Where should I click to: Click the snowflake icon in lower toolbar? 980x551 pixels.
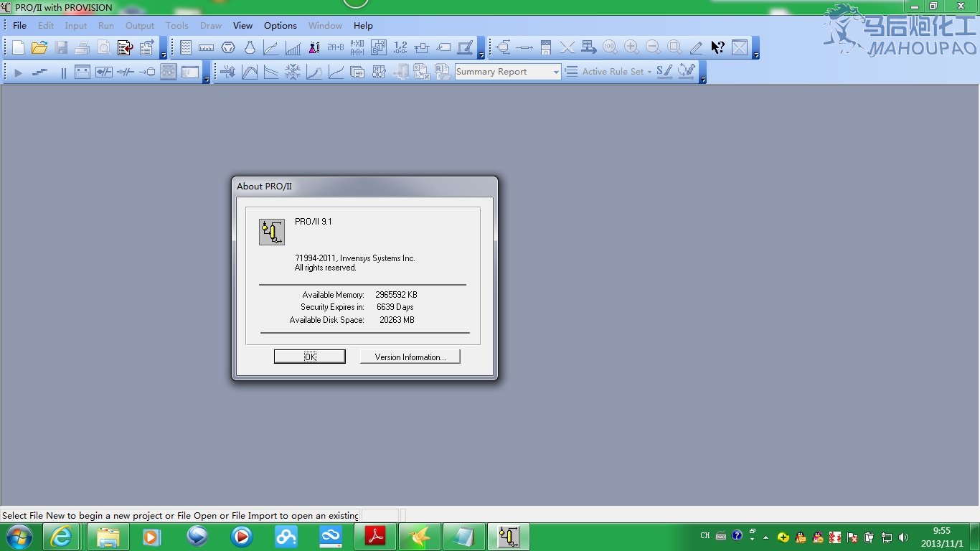pos(293,72)
